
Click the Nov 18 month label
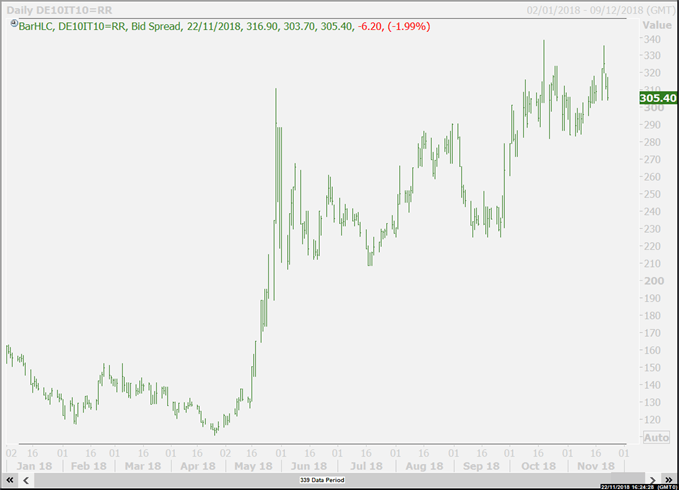[596, 466]
